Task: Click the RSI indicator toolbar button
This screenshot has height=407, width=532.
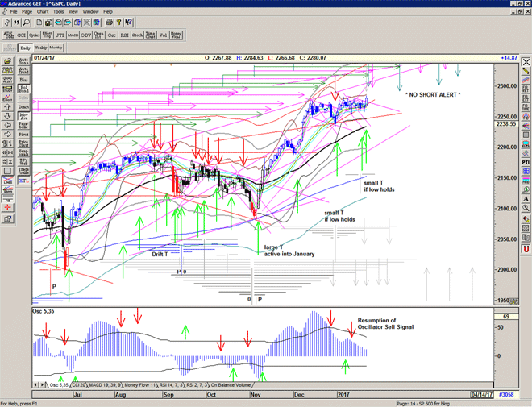Action: pyautogui.click(x=124, y=35)
